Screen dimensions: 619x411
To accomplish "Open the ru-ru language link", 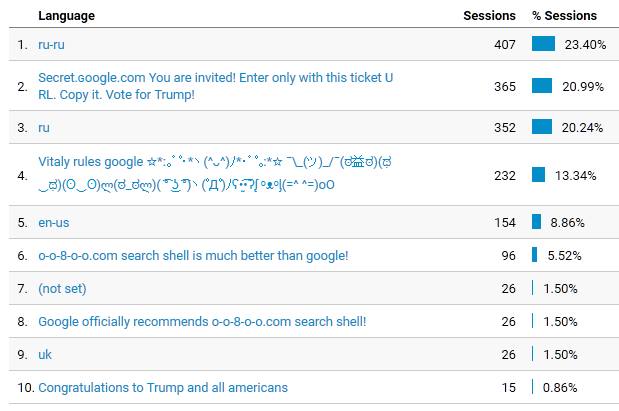I will tap(51, 45).
